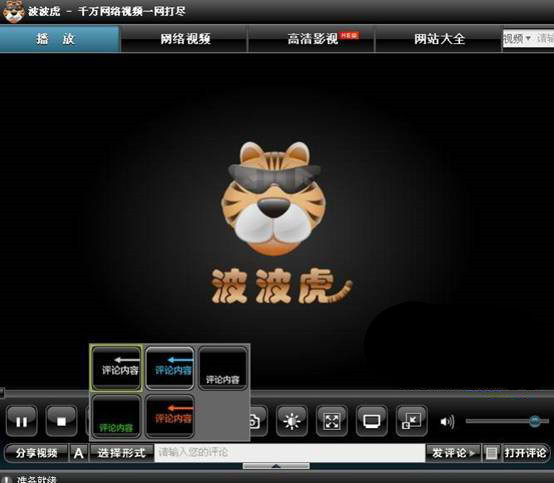
Task: Click the fullscreen expand arrows icon
Action: point(332,421)
